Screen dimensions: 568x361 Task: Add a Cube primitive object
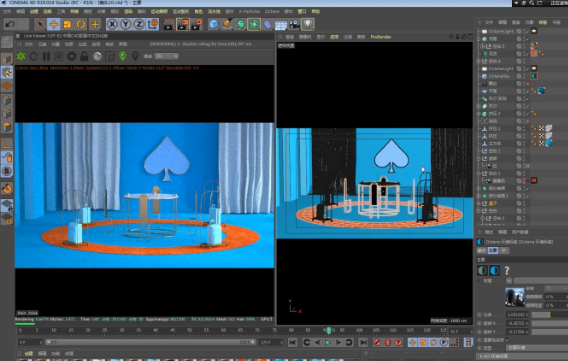coord(214,24)
